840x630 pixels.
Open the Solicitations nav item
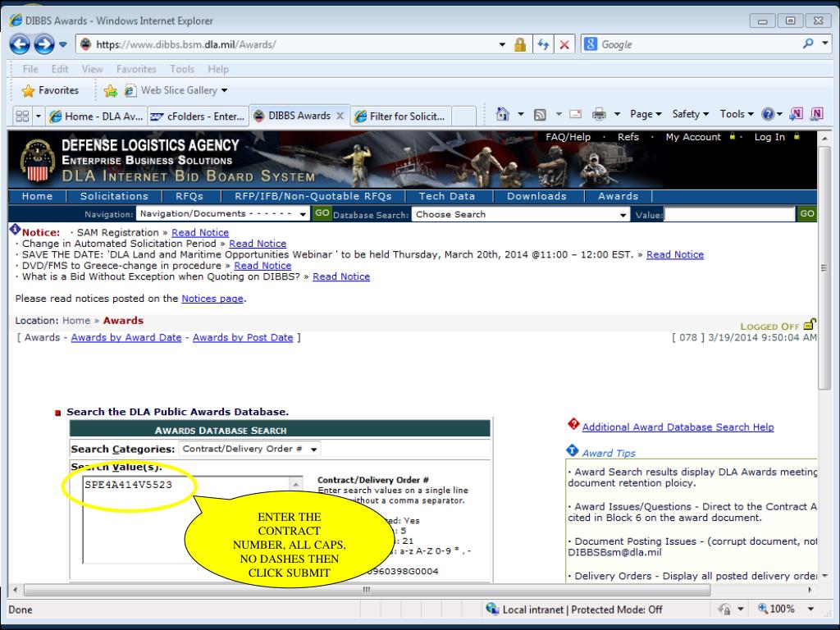click(x=114, y=196)
